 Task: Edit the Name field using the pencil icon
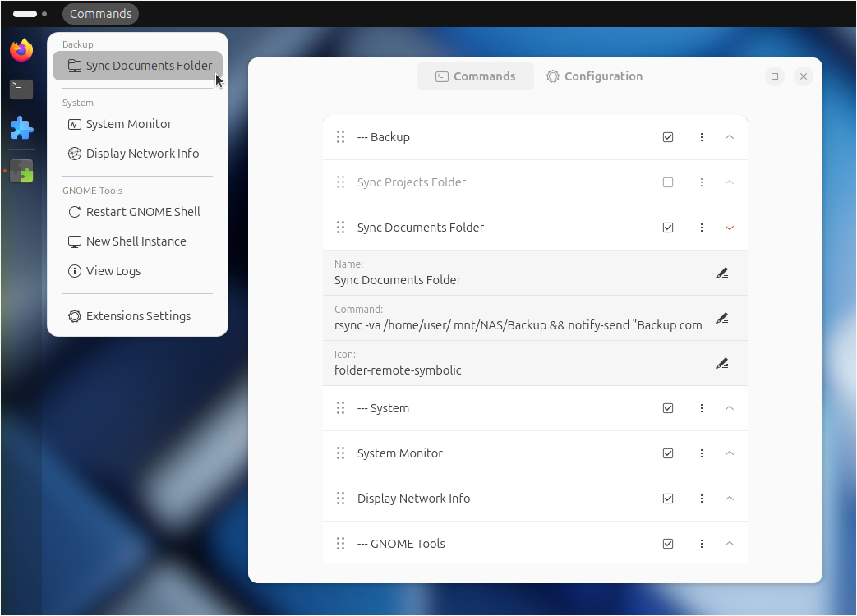[x=722, y=272]
